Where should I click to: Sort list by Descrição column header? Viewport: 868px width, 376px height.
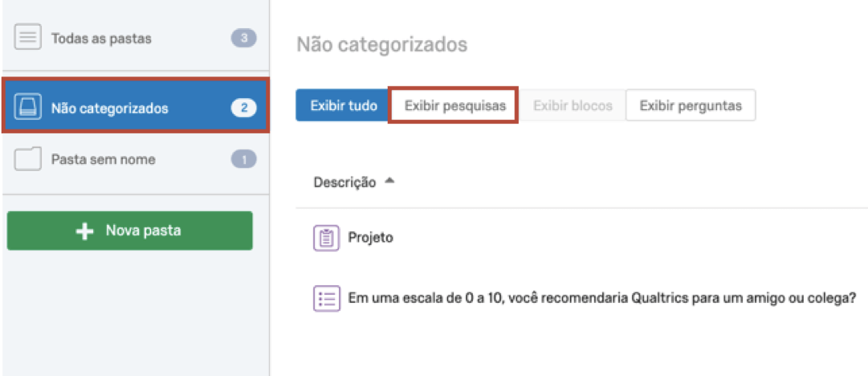pyautogui.click(x=344, y=182)
